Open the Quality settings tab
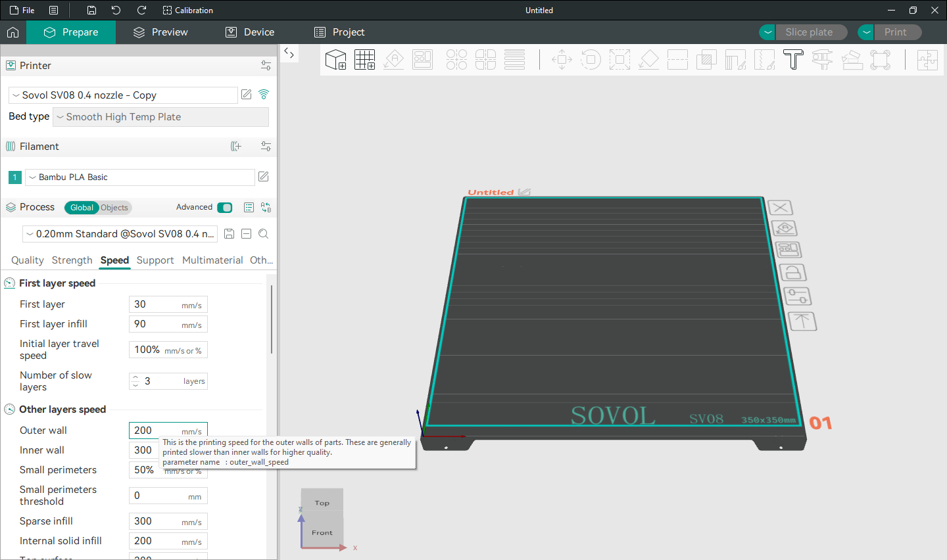The width and height of the screenshot is (947, 560). pos(28,260)
